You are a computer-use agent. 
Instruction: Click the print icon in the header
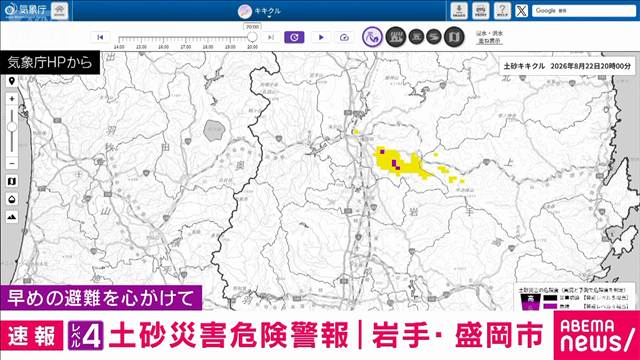480,11
